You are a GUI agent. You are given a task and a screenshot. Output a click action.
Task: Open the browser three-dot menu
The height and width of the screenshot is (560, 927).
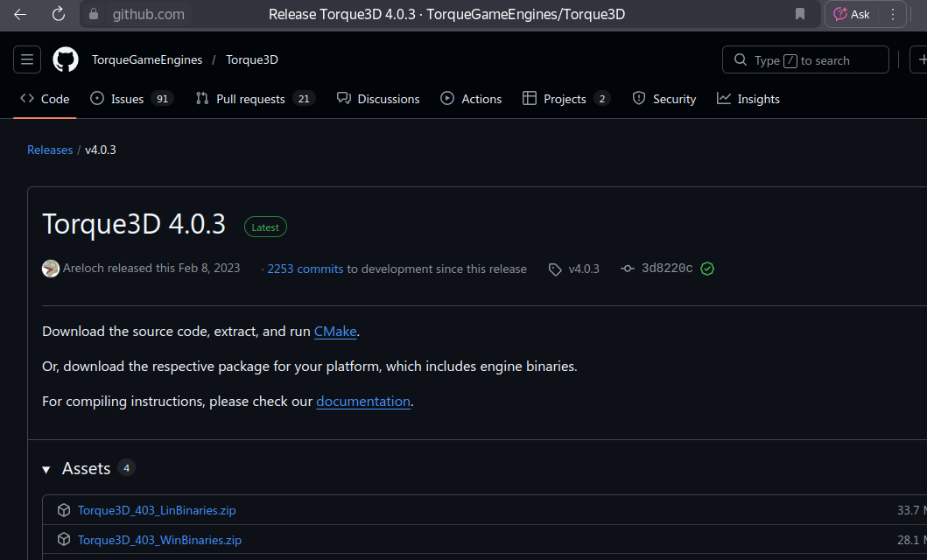(893, 14)
